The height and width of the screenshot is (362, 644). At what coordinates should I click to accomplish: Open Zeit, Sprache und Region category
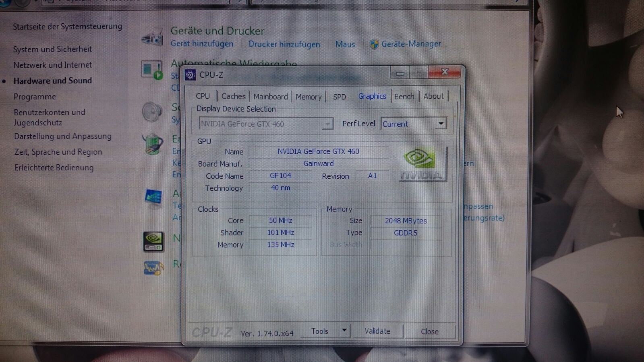pos(58,152)
